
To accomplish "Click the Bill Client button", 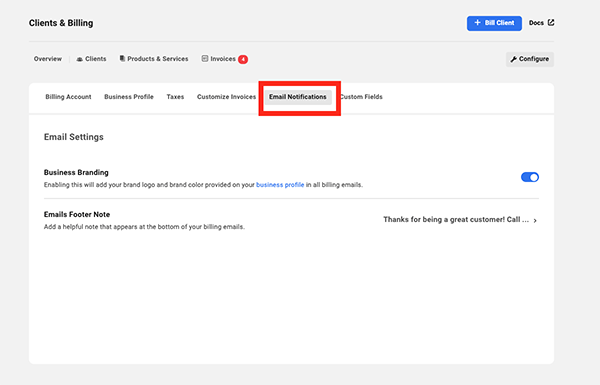I will [x=494, y=23].
